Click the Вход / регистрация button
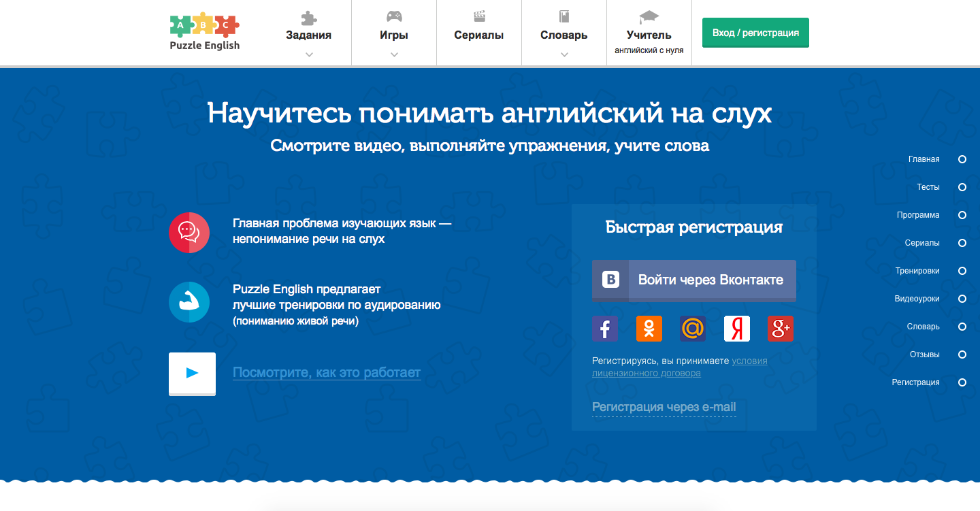Viewport: 980px width, 511px height. point(755,33)
